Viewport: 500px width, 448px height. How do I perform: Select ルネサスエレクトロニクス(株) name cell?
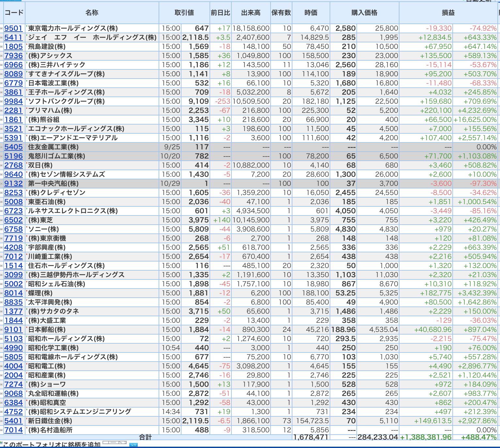click(92, 211)
